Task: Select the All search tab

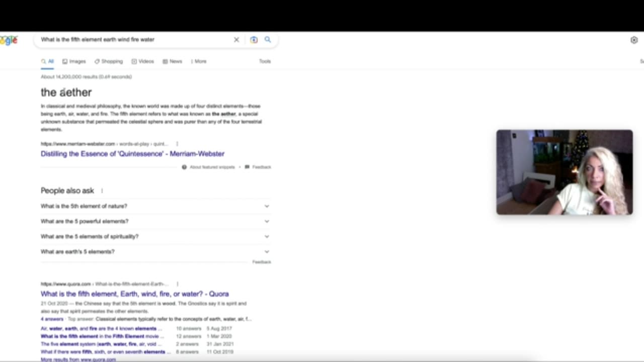Action: 47,61
